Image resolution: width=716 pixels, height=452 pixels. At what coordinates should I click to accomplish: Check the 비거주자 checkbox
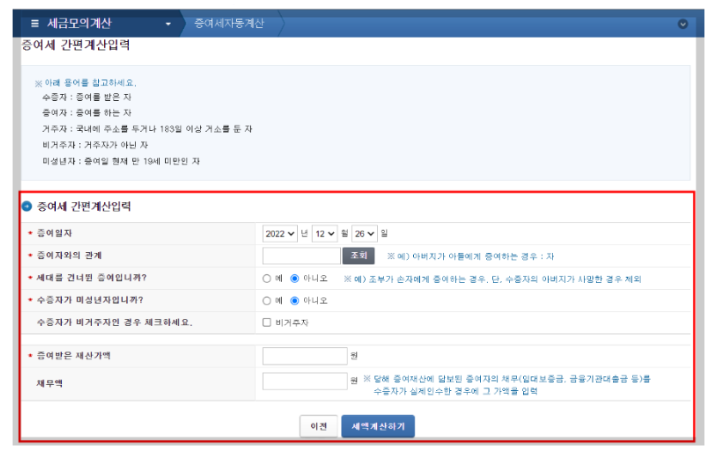267,322
